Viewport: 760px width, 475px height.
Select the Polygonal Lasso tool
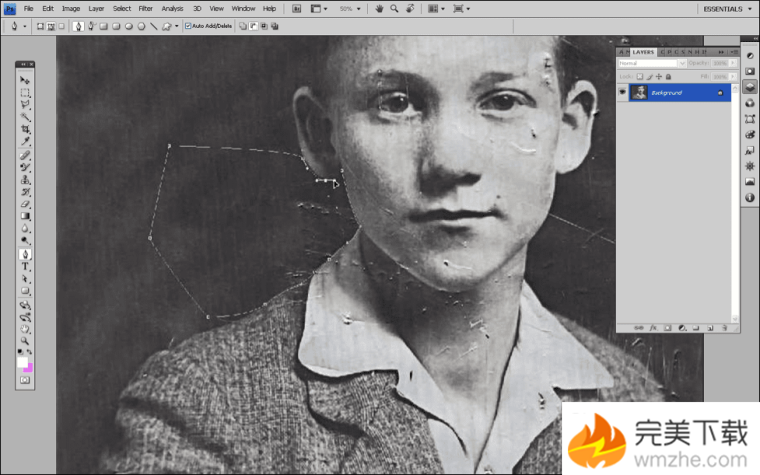pos(25,104)
